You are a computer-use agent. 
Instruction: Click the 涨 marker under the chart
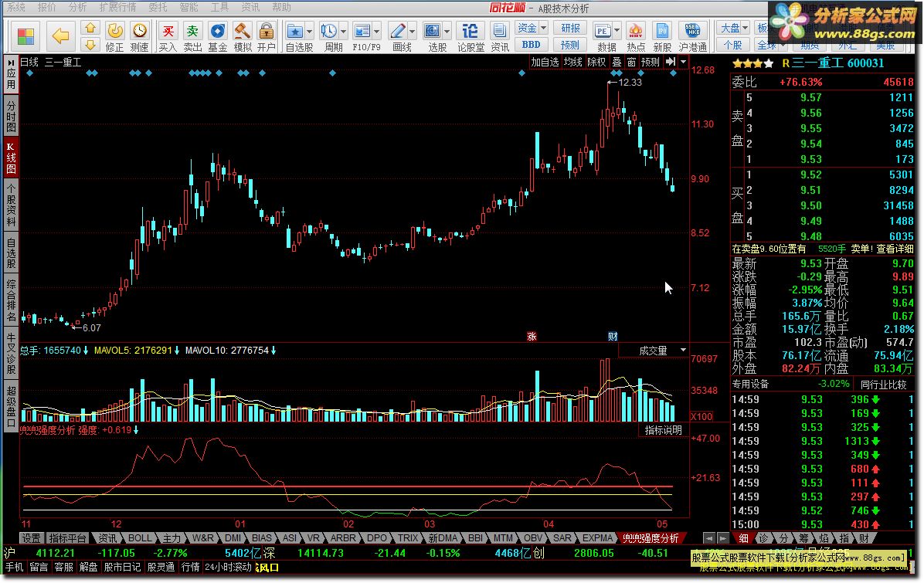(532, 336)
